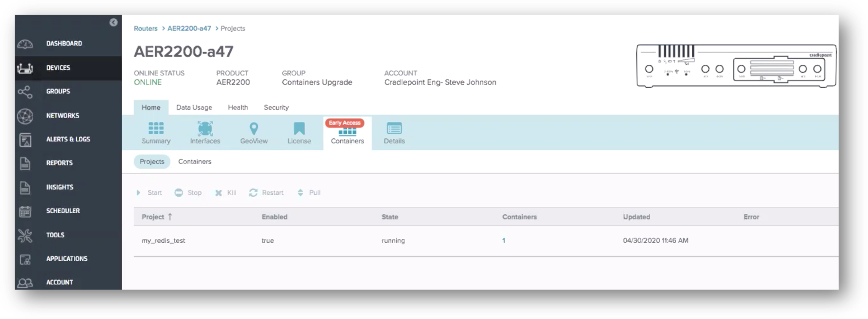Click the Devices router icon

25,68
